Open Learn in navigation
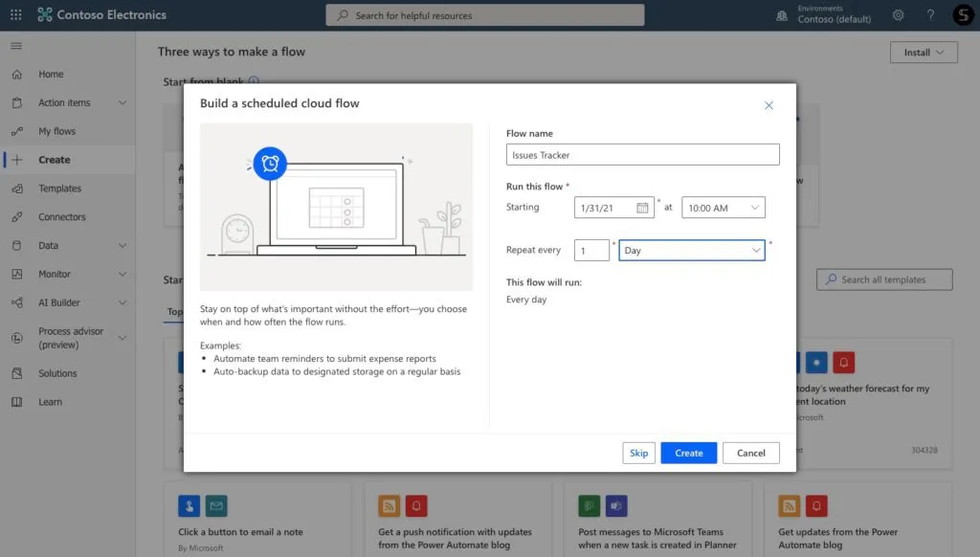Viewport: 980px width, 557px height. (50, 402)
